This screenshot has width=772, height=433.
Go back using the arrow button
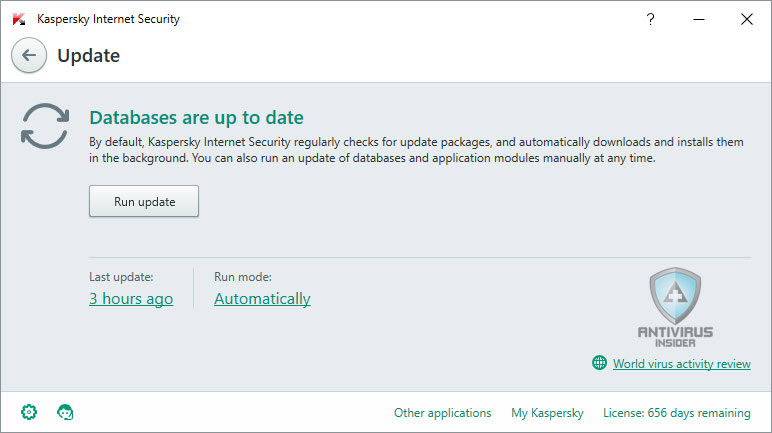pyautogui.click(x=29, y=55)
